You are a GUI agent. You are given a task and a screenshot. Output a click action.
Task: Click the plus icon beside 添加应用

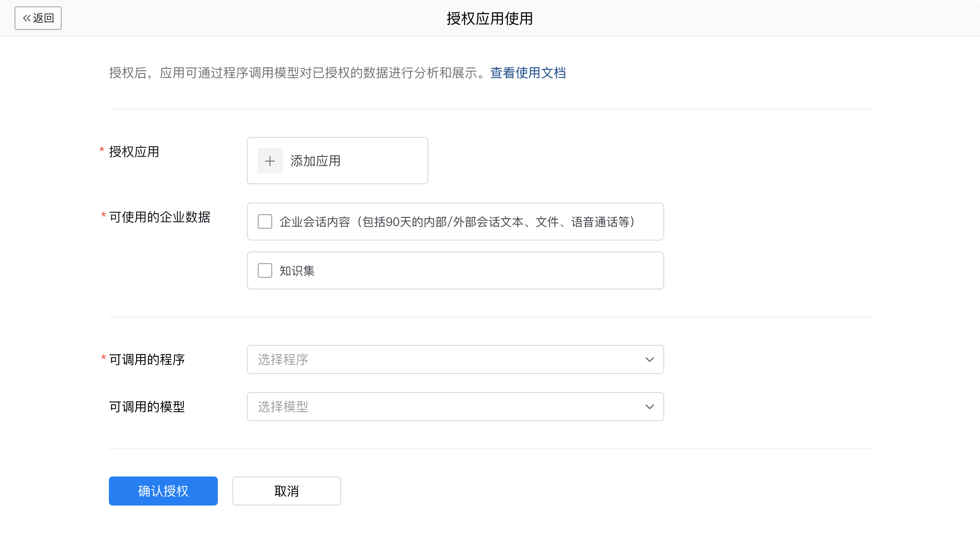(x=270, y=161)
